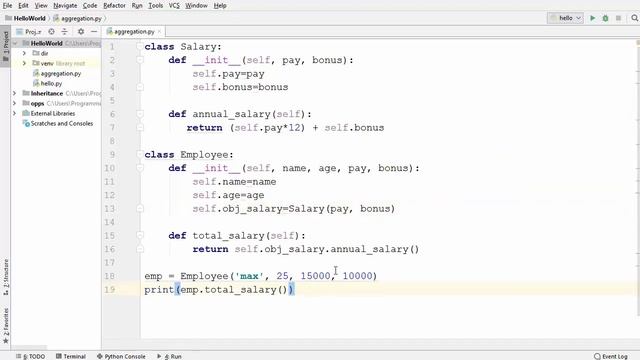
Task: Fold class Salary at line 1 gutter
Action: click(x=140, y=47)
